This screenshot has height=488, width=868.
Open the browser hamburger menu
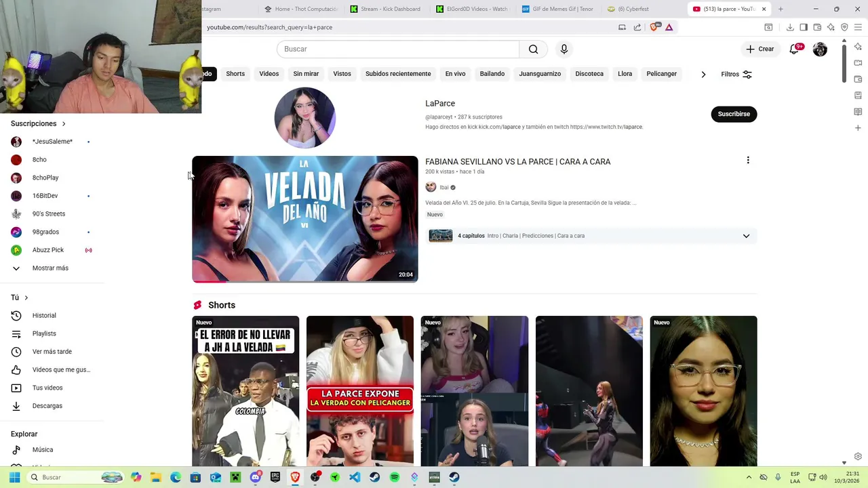tap(858, 27)
